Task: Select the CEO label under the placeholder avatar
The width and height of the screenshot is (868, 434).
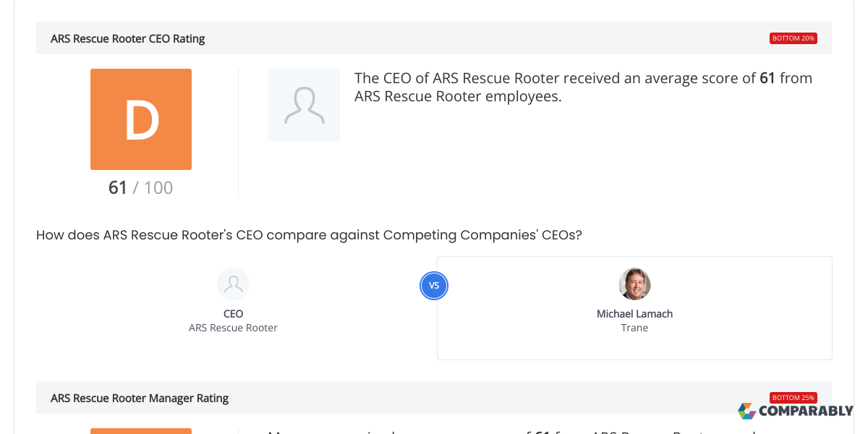Action: click(x=233, y=313)
